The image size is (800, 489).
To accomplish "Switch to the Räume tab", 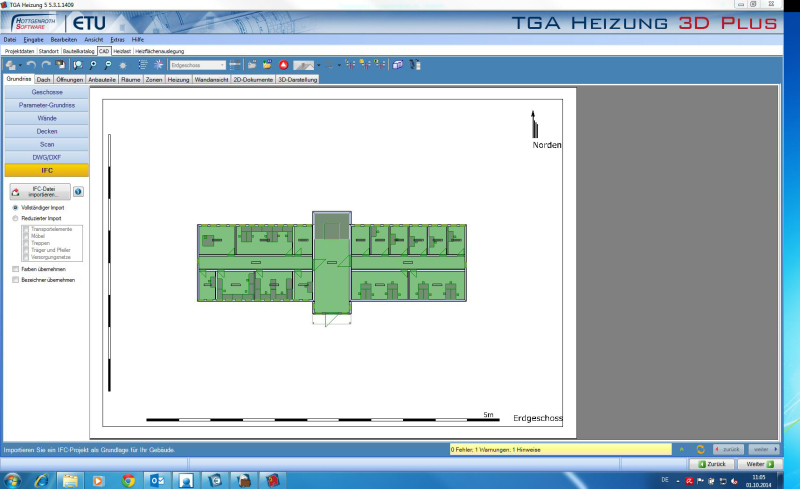I will [x=131, y=80].
